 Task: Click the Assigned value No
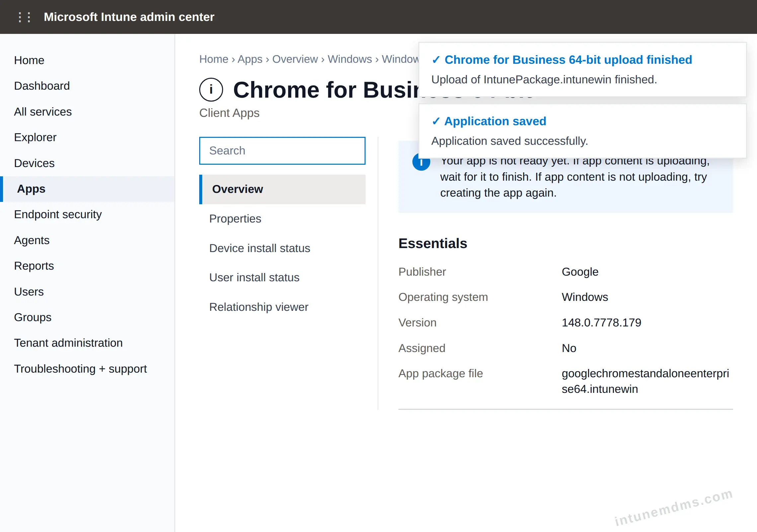coord(569,348)
